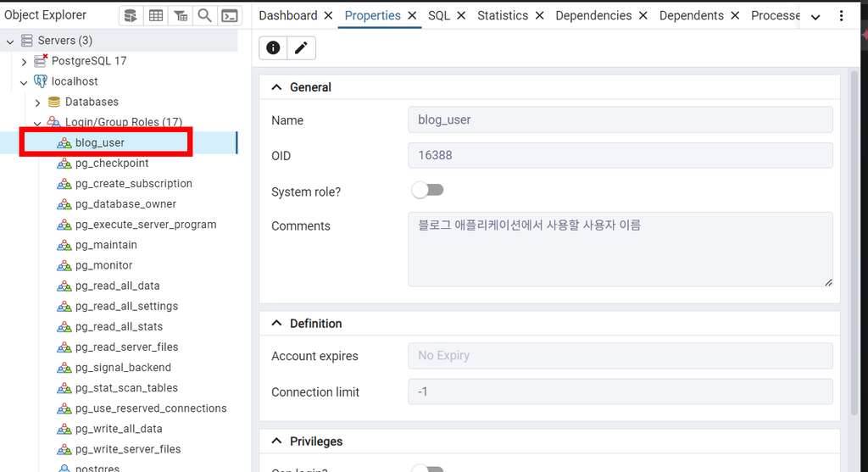Click the Account expires field
868x472 pixels.
(620, 356)
